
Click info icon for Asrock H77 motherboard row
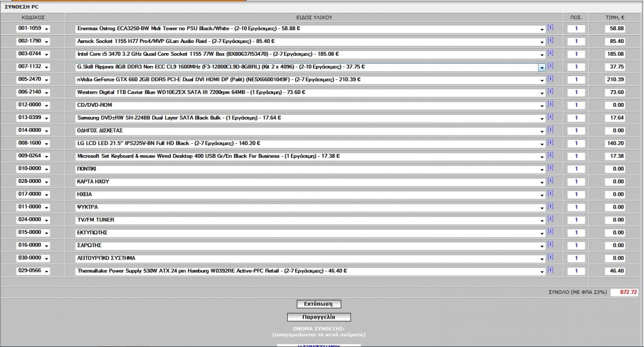(550, 41)
